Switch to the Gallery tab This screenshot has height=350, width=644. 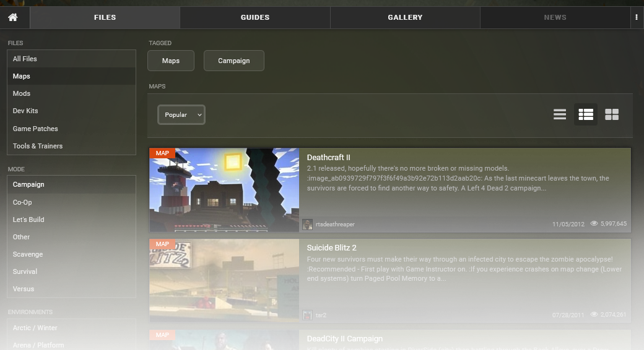(x=405, y=17)
